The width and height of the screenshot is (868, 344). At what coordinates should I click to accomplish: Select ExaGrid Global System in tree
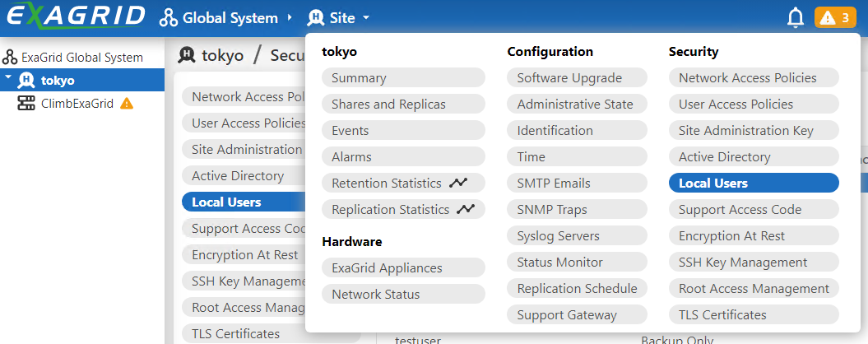[x=82, y=57]
